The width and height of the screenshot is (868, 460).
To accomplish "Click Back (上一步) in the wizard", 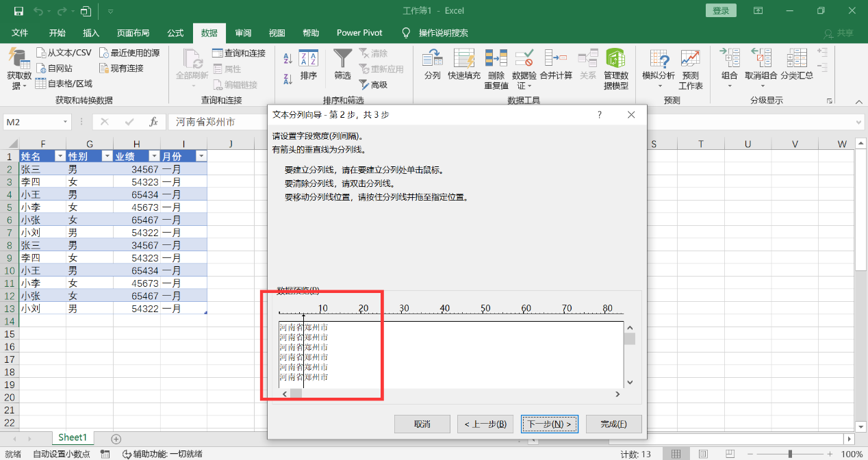I will tap(485, 424).
